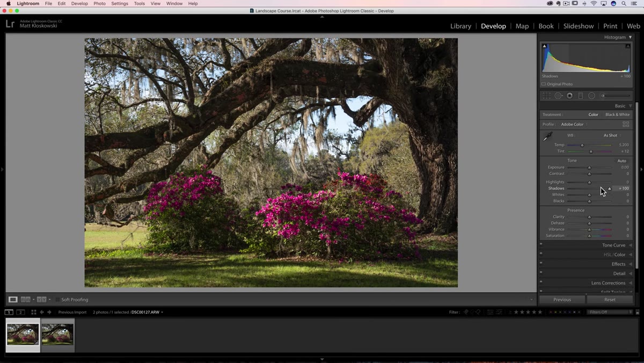Collapse the Histogram panel

coord(630,37)
